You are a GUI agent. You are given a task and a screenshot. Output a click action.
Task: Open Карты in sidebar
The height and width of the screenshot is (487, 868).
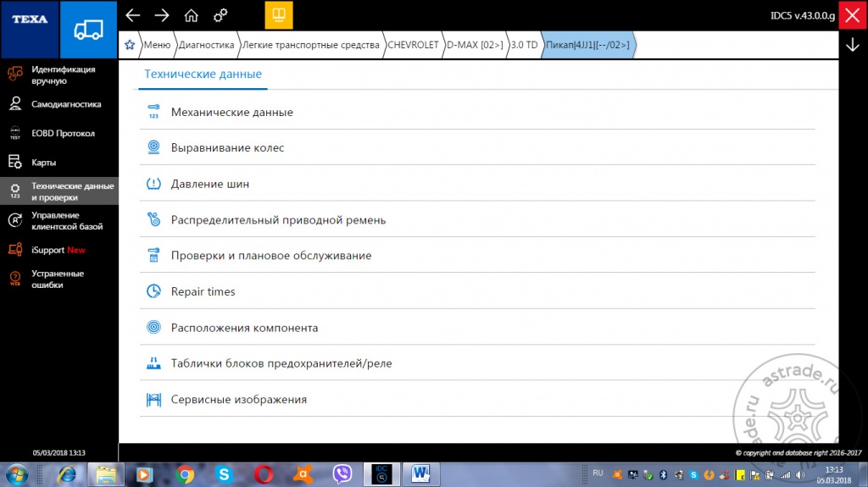[x=59, y=162]
